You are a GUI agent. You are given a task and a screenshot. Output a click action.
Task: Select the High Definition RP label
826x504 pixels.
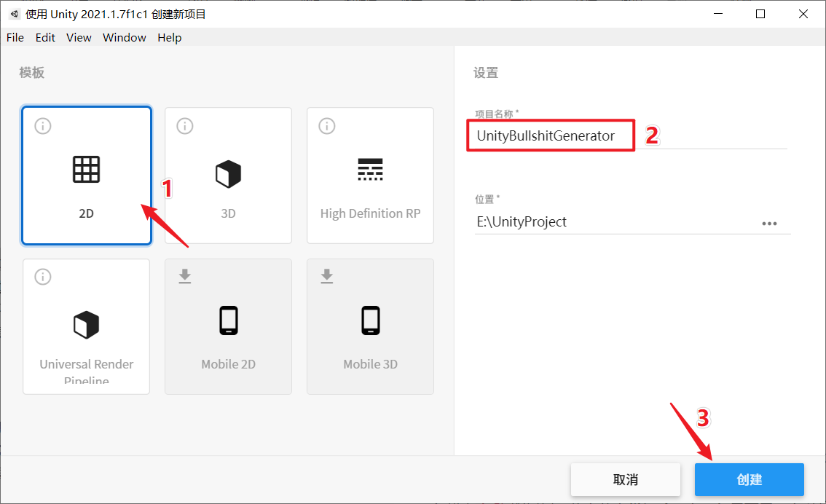coord(370,213)
